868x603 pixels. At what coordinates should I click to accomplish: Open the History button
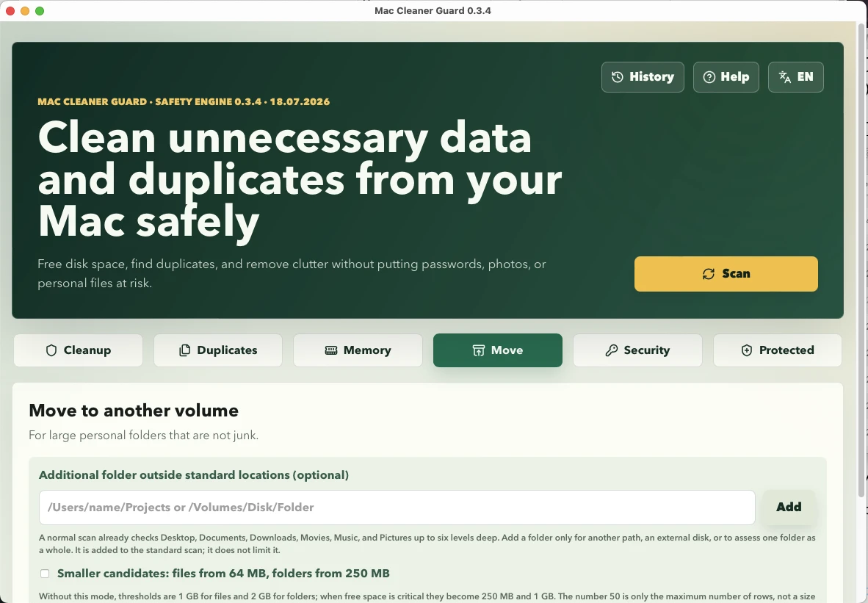pos(643,77)
